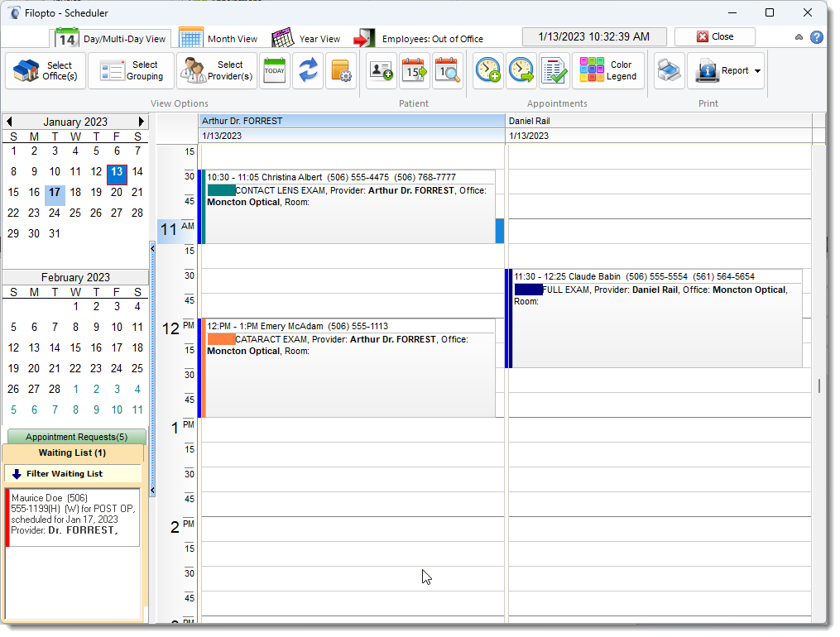Click the Close button
Image resolution: width=840 pixels, height=637 pixels.
point(714,36)
